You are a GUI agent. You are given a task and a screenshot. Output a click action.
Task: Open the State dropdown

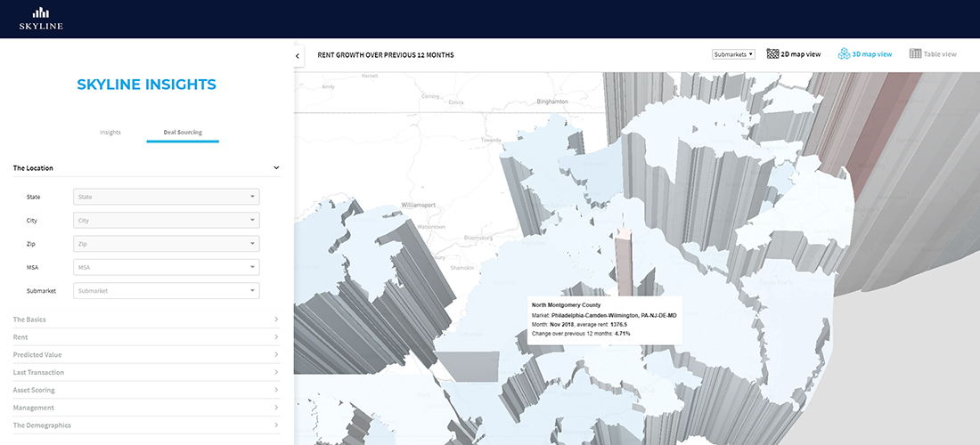(x=166, y=197)
